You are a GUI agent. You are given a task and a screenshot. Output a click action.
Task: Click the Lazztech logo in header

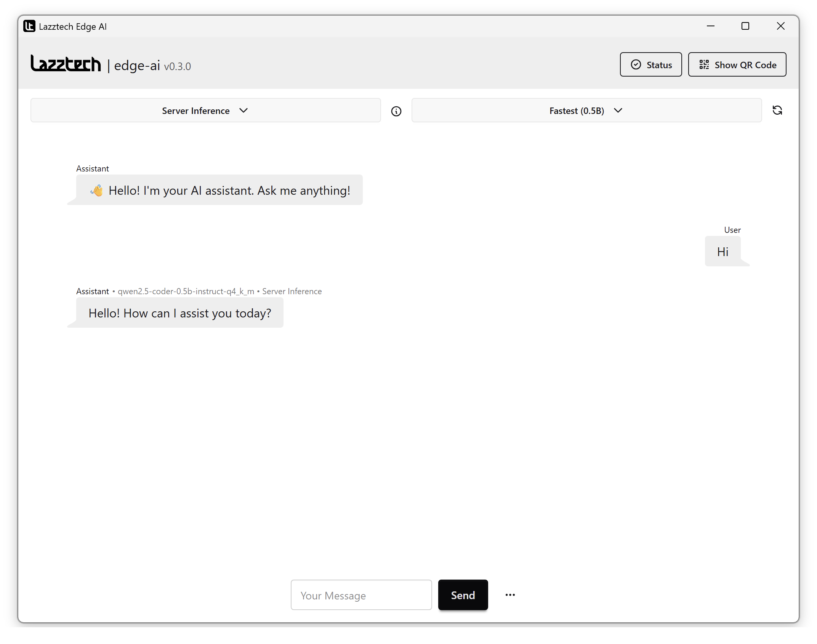point(66,64)
